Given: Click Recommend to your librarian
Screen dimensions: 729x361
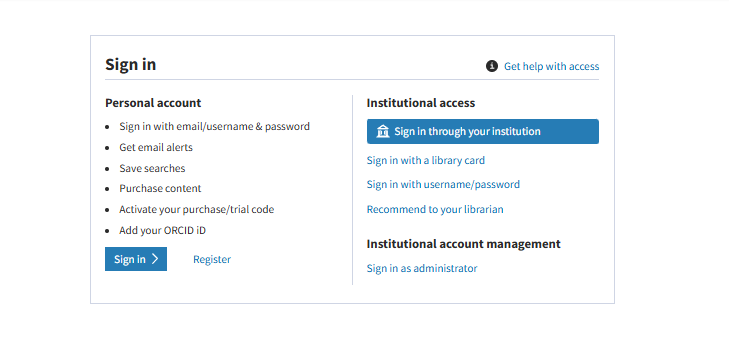Looking at the screenshot, I should tap(435, 209).
